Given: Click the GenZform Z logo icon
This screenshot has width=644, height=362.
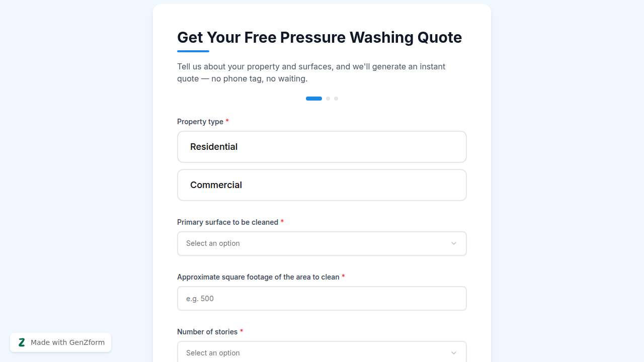Looking at the screenshot, I should coord(22,342).
